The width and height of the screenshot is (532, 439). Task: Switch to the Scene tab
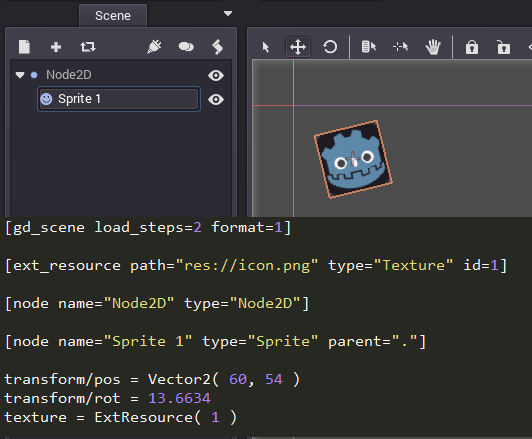113,16
